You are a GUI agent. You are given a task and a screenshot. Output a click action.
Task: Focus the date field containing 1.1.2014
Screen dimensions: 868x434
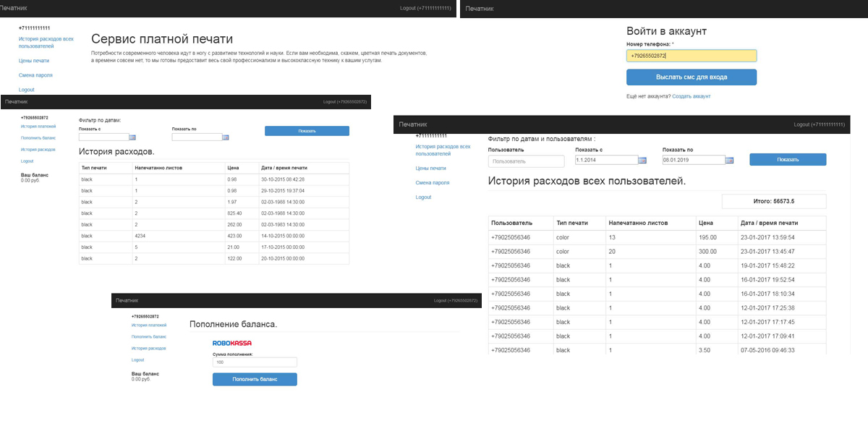pyautogui.click(x=606, y=160)
